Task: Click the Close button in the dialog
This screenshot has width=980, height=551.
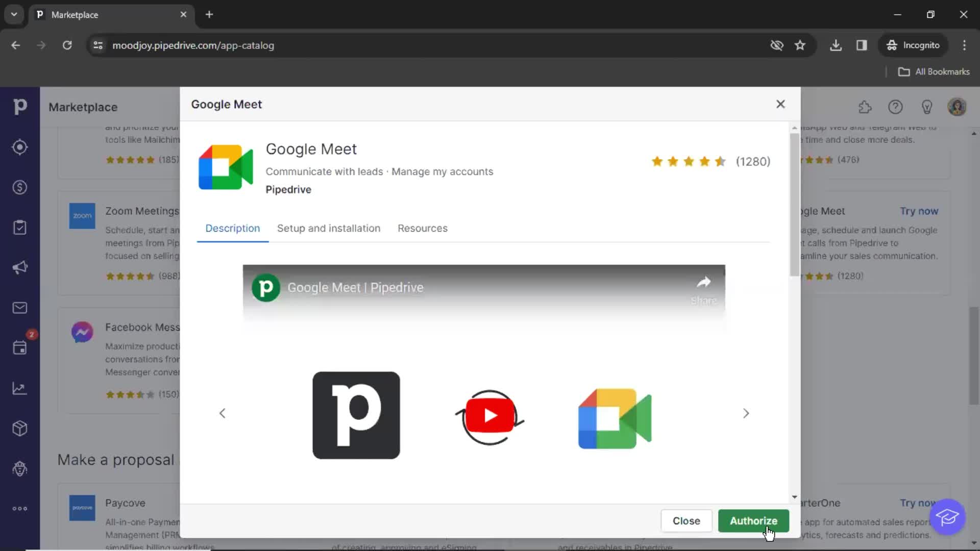Action: coord(686,521)
